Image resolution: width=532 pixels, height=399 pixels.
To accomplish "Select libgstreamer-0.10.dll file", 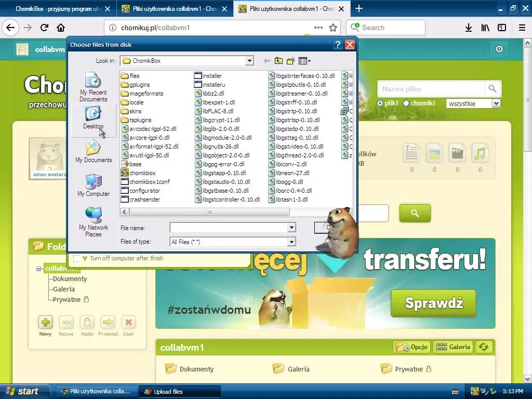I will point(298,94).
